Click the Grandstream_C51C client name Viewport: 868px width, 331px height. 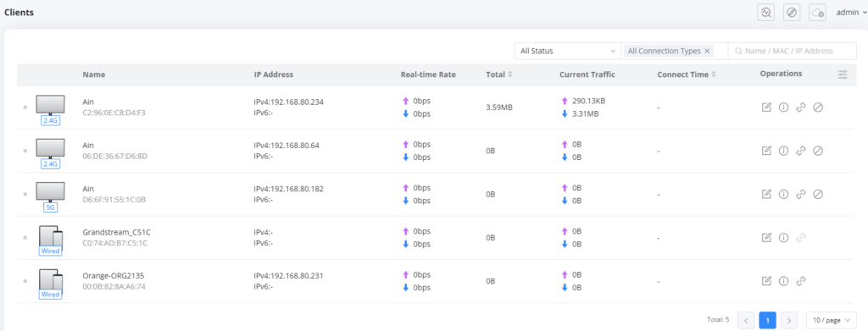tap(116, 232)
